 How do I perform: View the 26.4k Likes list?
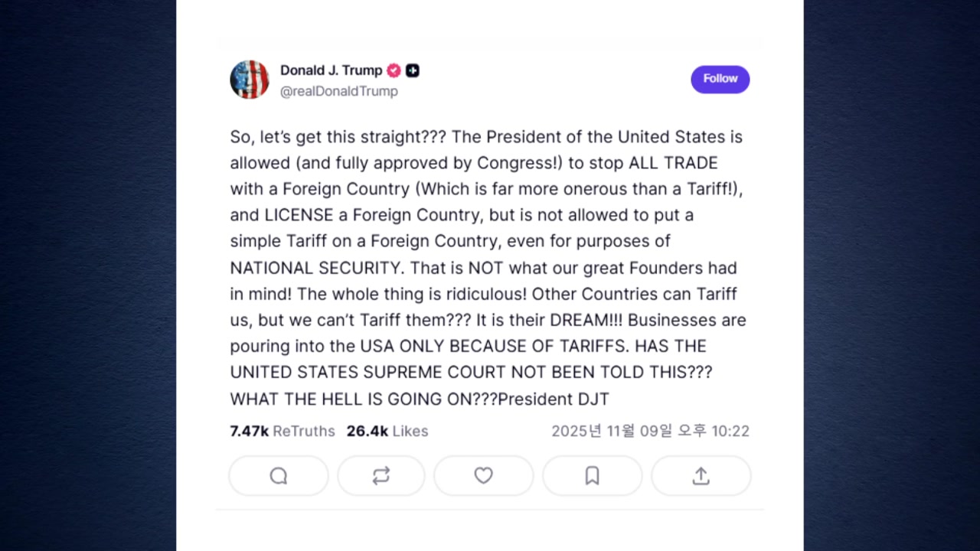[387, 431]
